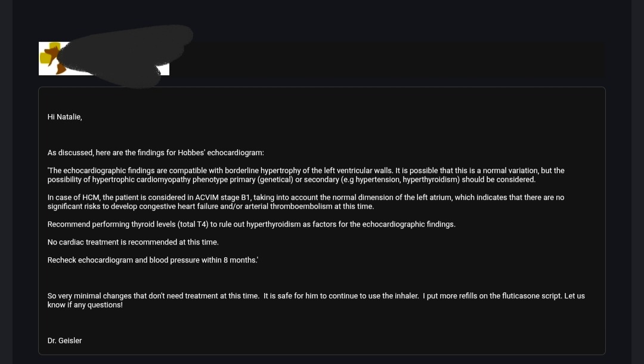Click the '(total T4)' text
This screenshot has width=644, height=364.
tap(193, 224)
